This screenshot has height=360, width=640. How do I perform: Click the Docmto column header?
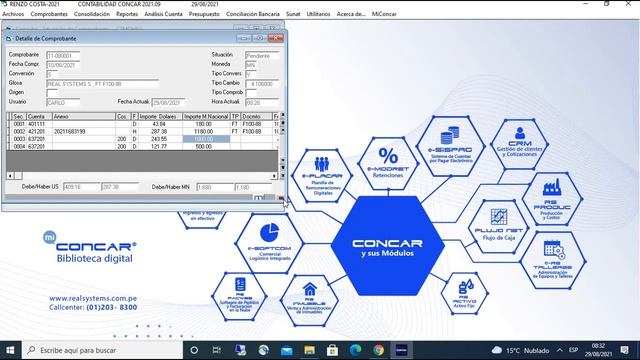pos(256,117)
